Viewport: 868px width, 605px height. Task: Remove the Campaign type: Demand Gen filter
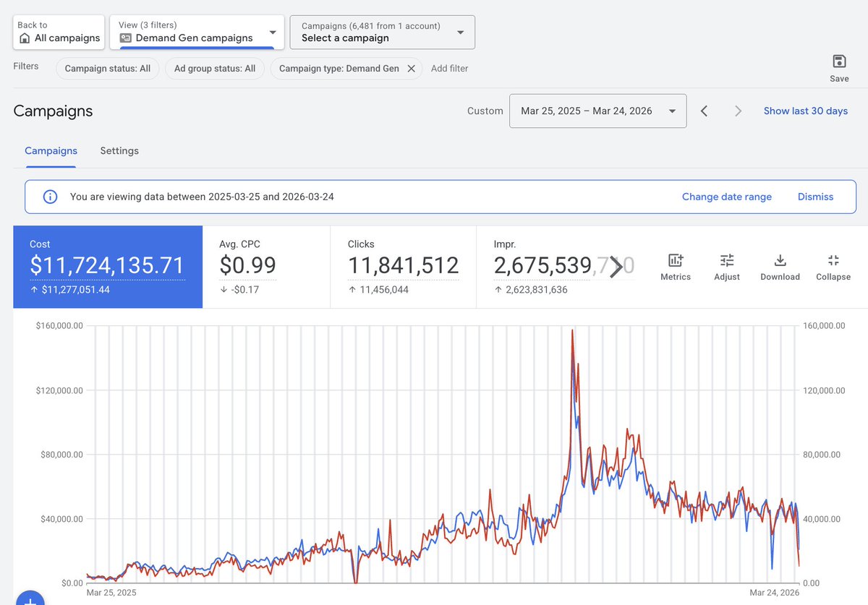pyautogui.click(x=411, y=69)
